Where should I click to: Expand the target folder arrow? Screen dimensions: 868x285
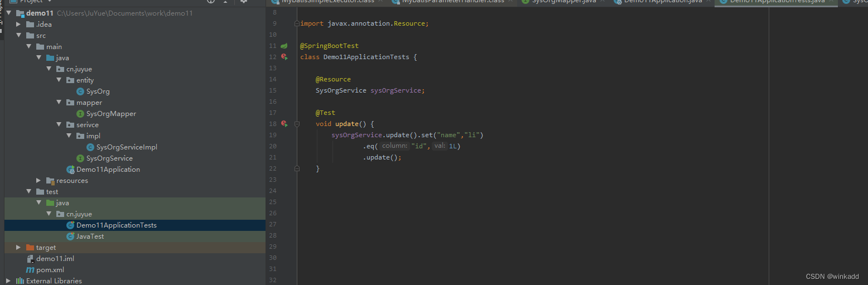19,248
